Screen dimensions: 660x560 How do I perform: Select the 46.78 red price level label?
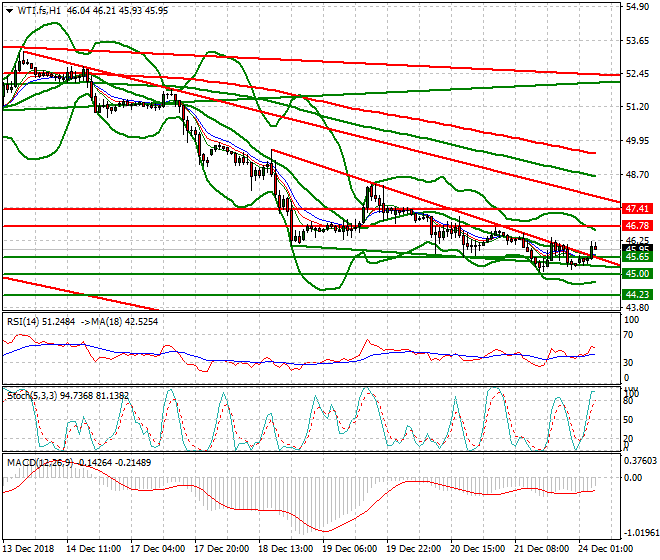click(637, 226)
